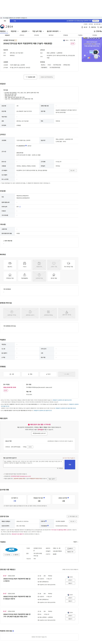This screenshot has height=644, width=102.
Task: Open the 회원가입 icon link
Action: pyautogui.click(x=92, y=27)
